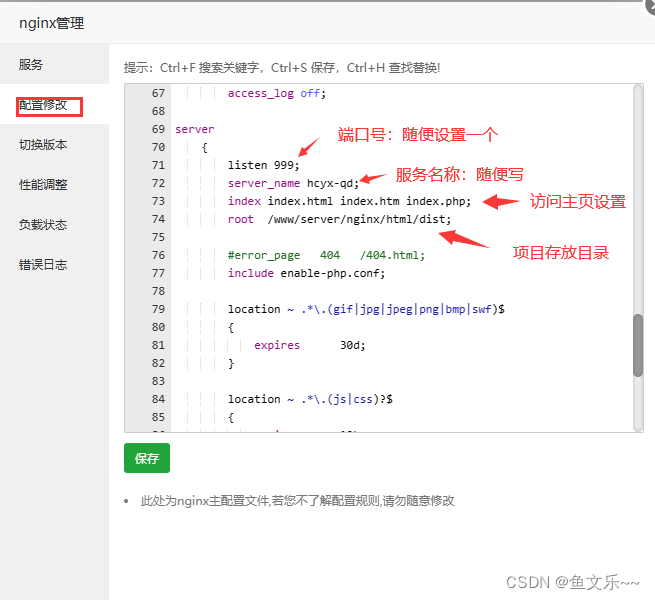Click the opening brace on line 85
Viewport: 655px width, 600px height.
pos(231,417)
